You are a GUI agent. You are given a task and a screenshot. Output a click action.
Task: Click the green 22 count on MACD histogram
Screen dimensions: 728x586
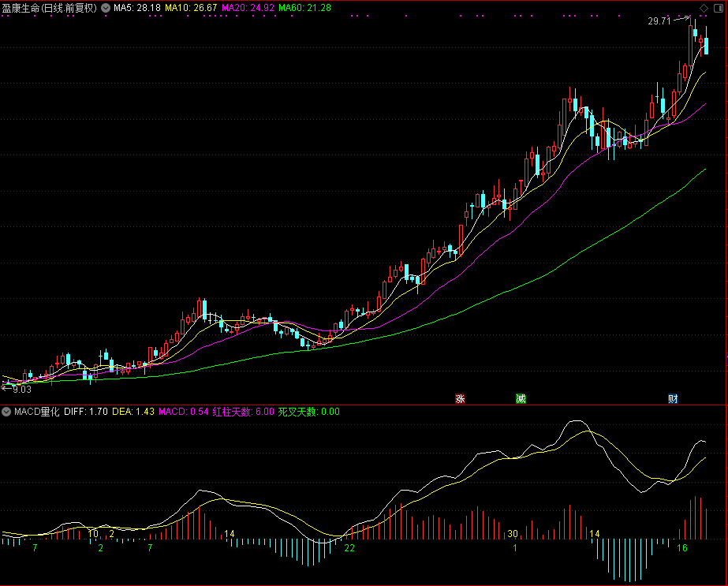click(349, 547)
